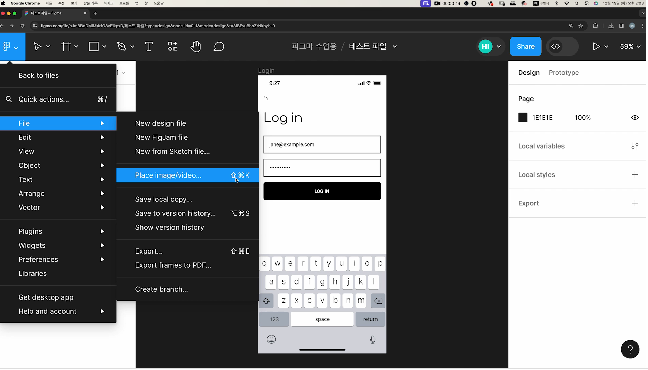Add a local style via the Local styles row icon

[635, 174]
